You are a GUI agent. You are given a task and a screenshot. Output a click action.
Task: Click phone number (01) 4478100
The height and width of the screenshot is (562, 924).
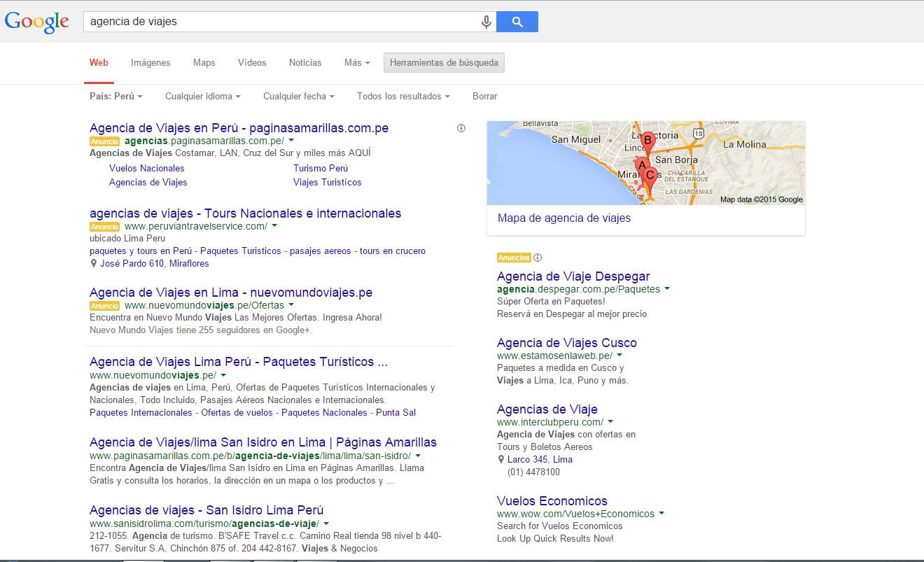tap(533, 472)
